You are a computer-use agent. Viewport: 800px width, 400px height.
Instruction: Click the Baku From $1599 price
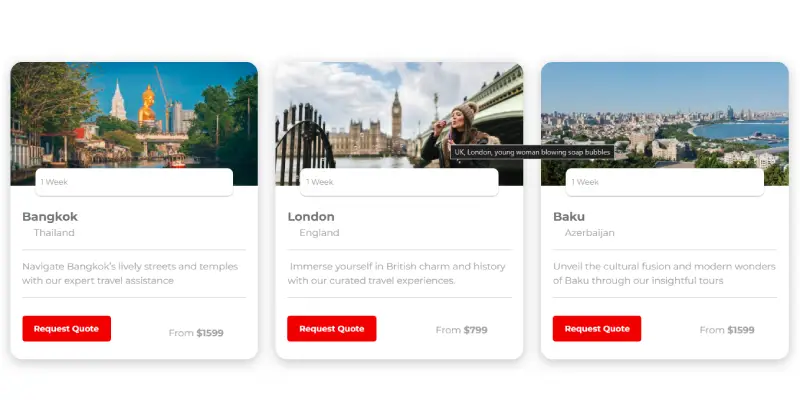point(727,330)
